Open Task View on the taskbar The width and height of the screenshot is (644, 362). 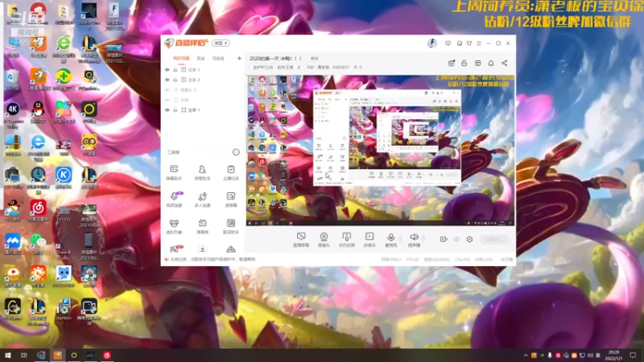[x=24, y=355]
